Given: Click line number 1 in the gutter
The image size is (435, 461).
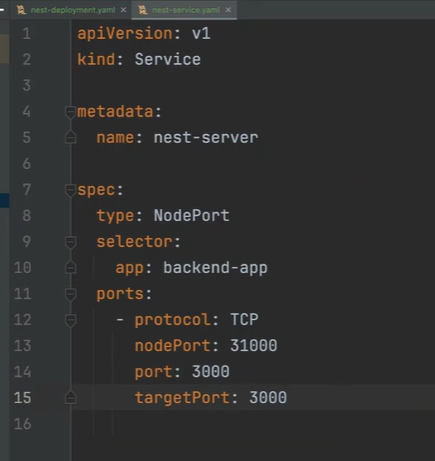Looking at the screenshot, I should click(x=27, y=34).
